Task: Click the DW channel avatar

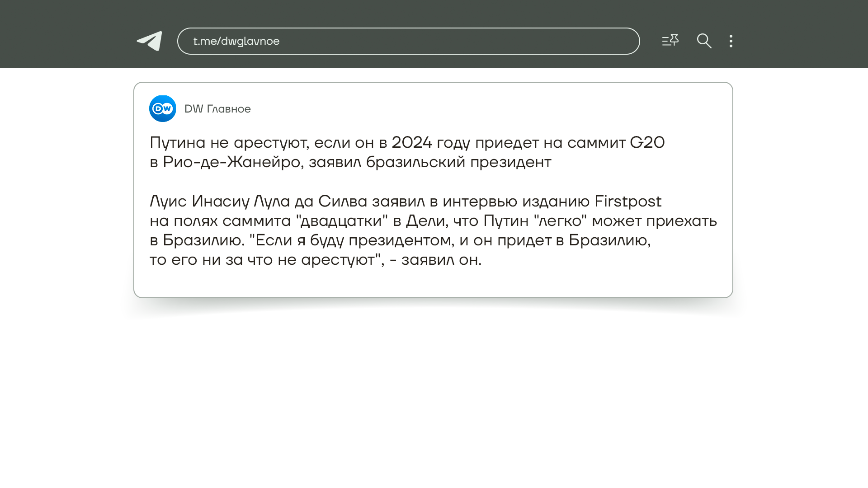Action: tap(163, 108)
